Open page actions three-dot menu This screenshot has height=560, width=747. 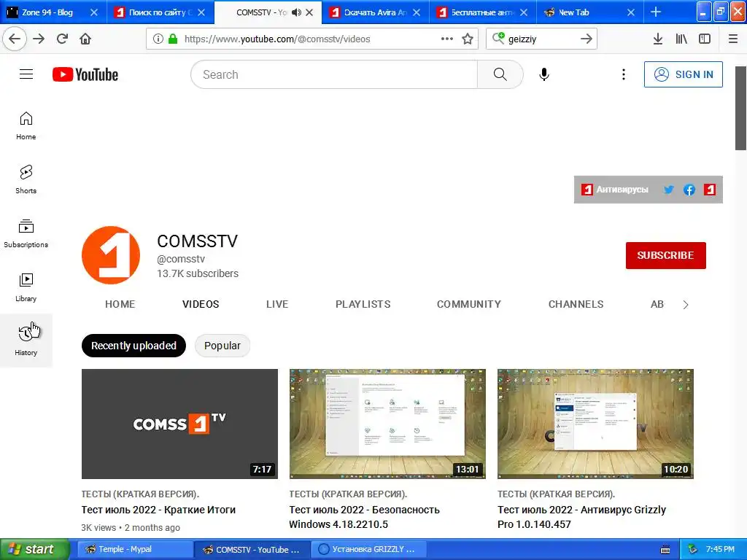(447, 39)
